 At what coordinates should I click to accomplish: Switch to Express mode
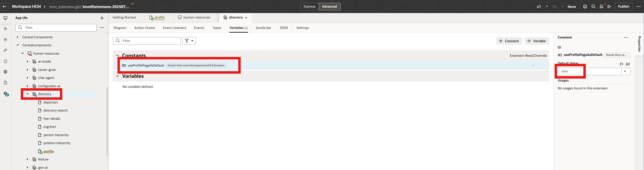(309, 7)
